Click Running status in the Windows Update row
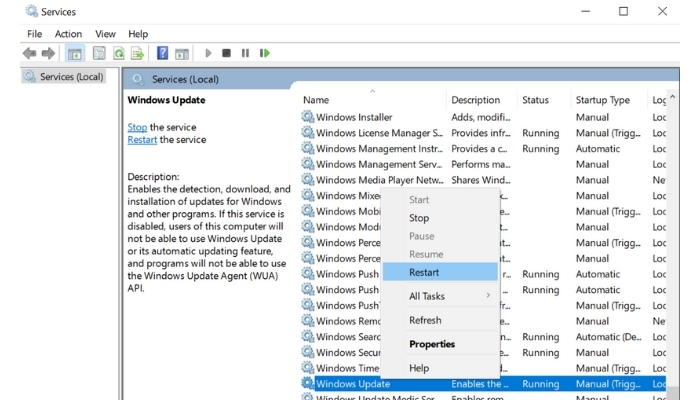 (541, 383)
